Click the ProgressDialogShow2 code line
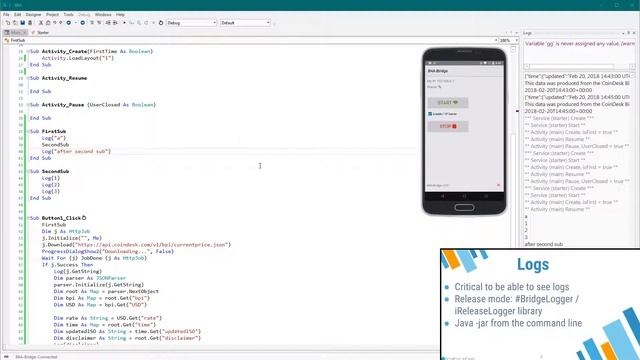640x360 pixels. point(108,251)
